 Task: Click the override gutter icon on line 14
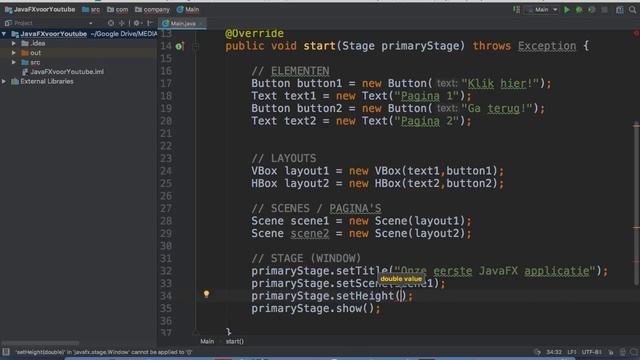pos(179,47)
